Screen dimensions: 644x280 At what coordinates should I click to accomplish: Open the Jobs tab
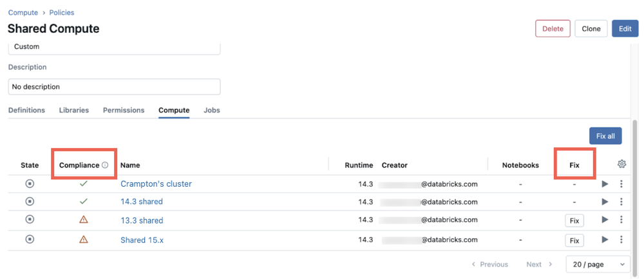click(212, 110)
